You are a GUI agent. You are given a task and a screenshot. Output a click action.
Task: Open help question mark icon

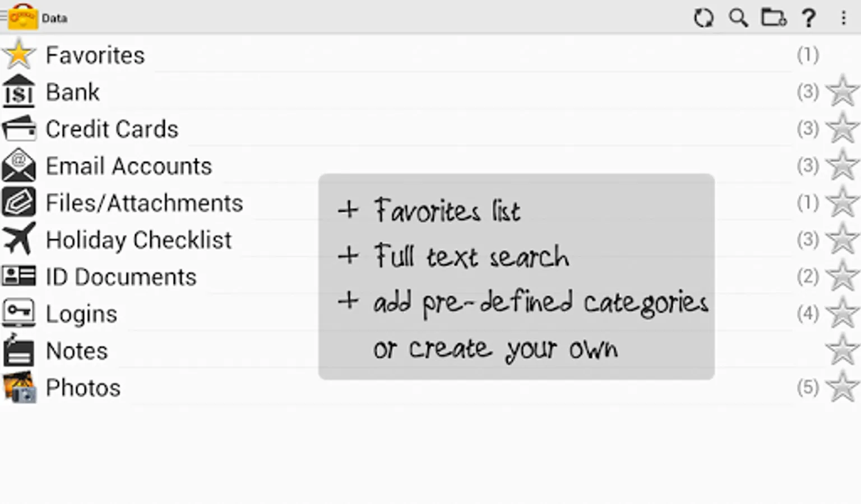808,18
